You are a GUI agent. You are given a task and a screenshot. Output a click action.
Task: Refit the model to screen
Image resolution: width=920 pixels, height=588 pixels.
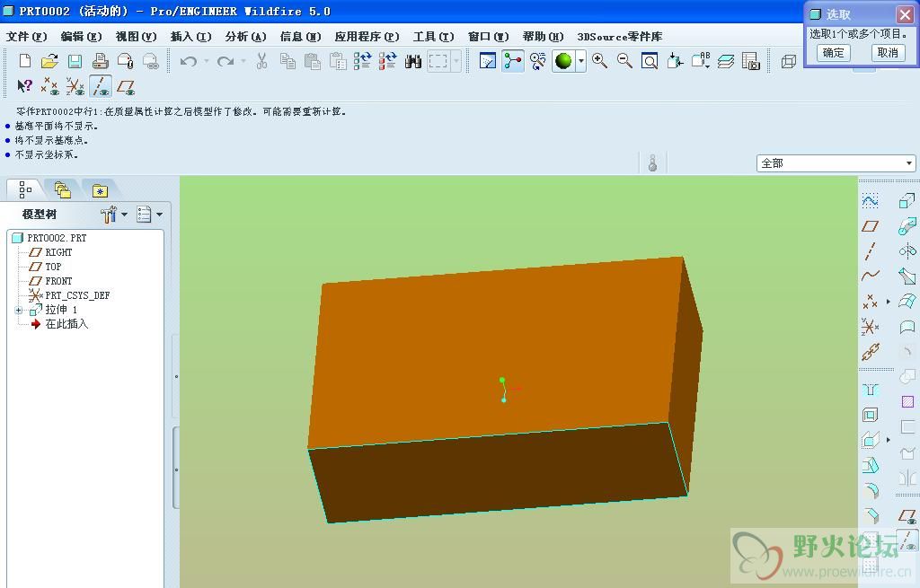point(650,61)
